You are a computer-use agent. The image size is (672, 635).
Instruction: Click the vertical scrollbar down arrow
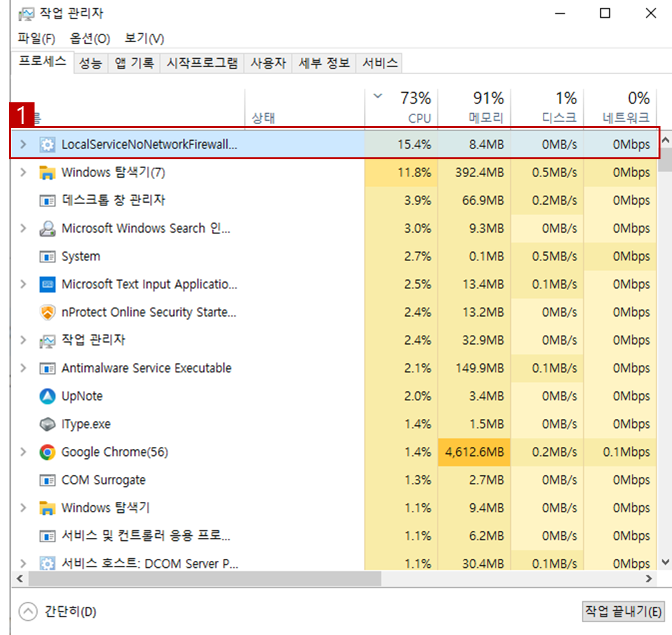(x=665, y=561)
